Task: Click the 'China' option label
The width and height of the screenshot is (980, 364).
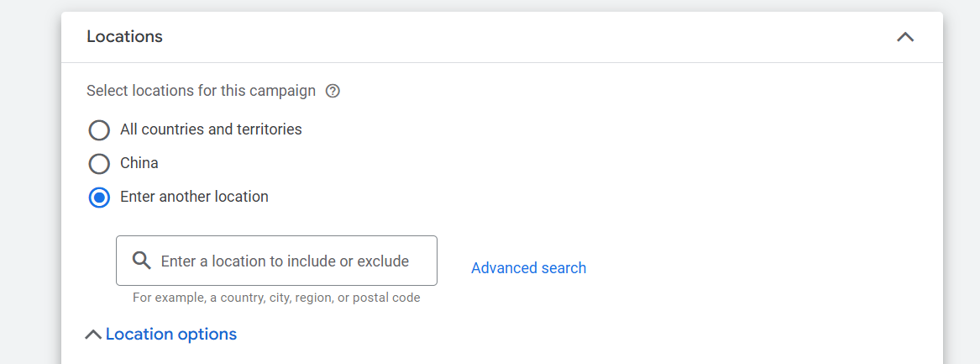Action: 139,163
